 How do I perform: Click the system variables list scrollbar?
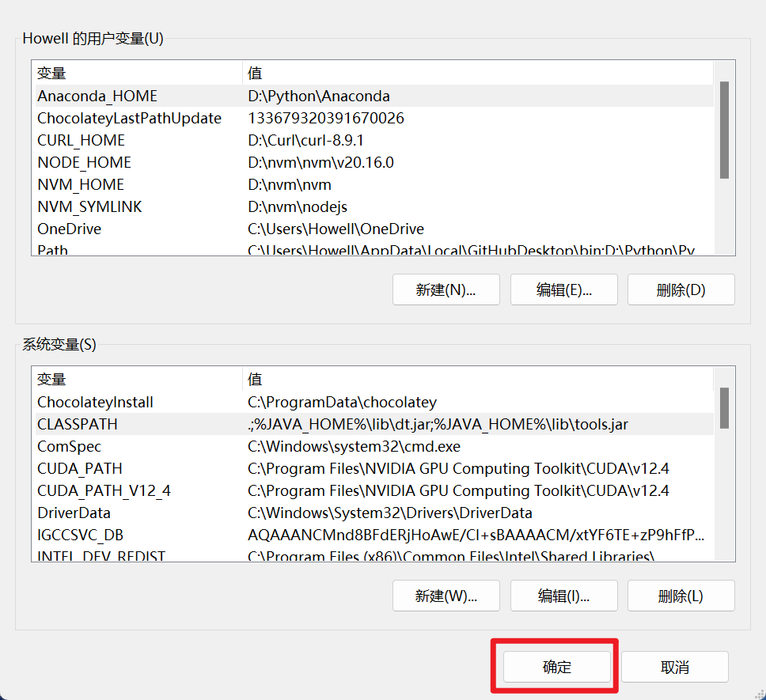(x=724, y=408)
